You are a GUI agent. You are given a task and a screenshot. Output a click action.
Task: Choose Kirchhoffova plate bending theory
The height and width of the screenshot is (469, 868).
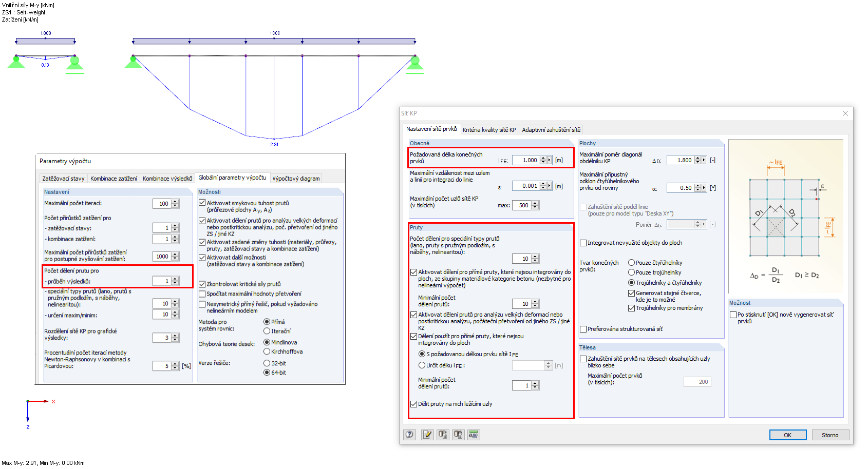[x=267, y=351]
